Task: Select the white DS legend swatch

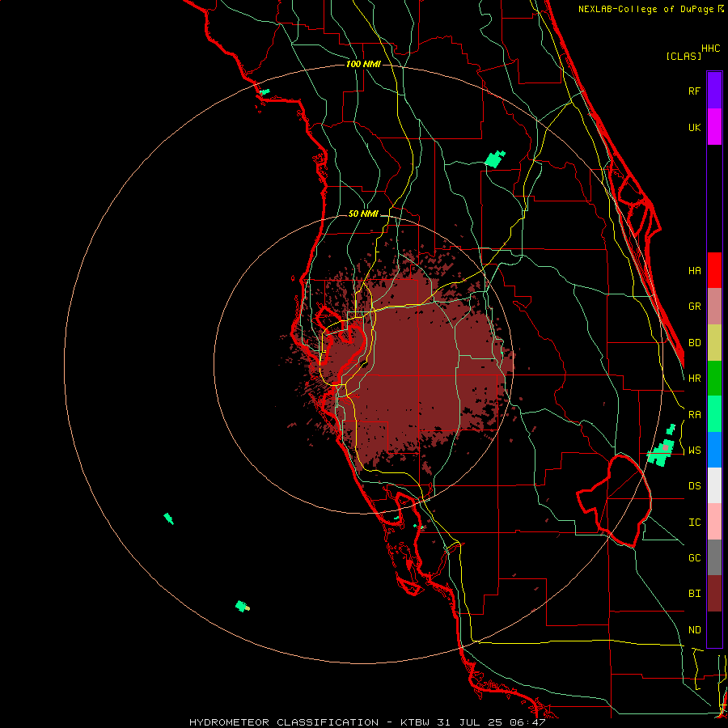Action: (x=714, y=485)
